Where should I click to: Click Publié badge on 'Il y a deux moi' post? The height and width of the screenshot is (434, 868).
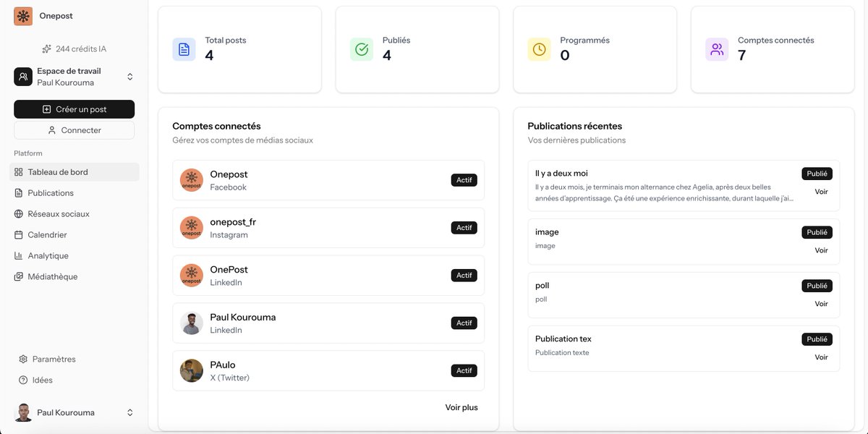[x=817, y=174]
